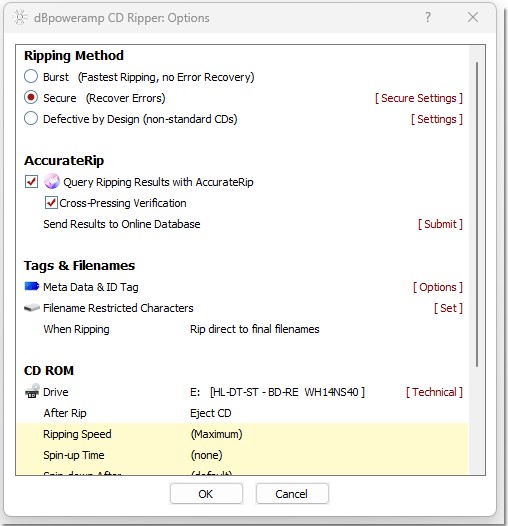Click the blue Meta Data tag icon

[x=32, y=286]
